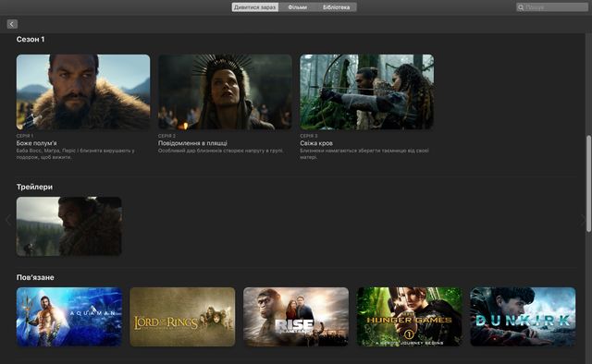
Task: Switch to the Дивитися зараз tab
Action: (255, 7)
